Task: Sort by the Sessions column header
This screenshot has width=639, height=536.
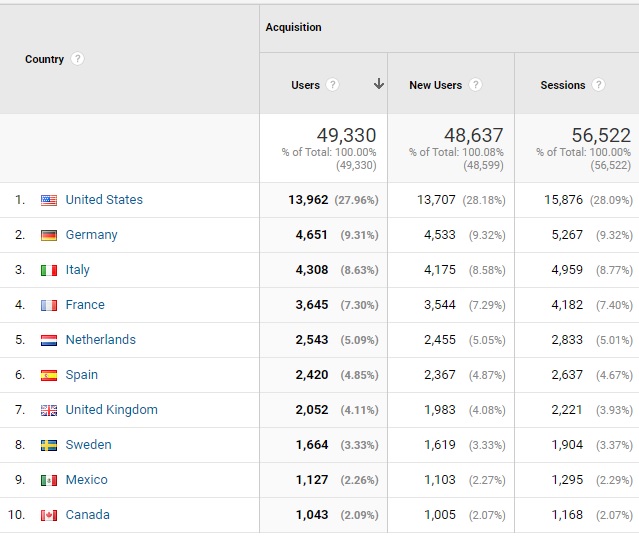Action: click(563, 85)
